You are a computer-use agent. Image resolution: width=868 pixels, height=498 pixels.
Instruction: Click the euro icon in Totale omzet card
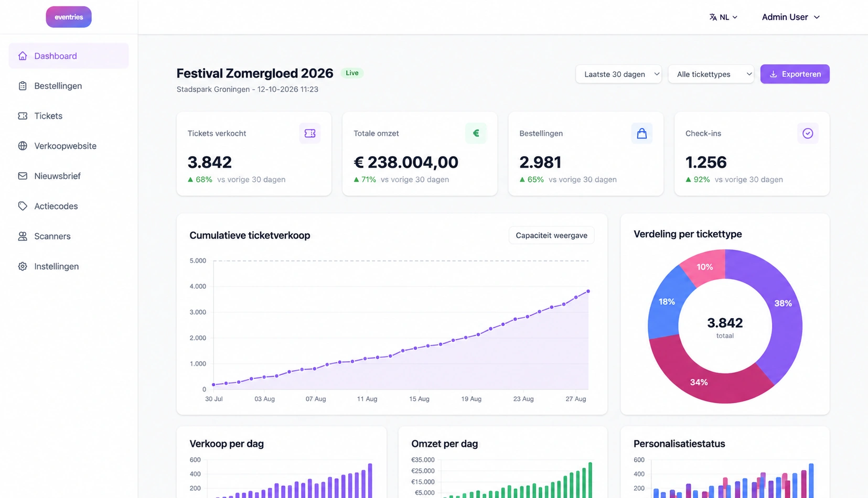pyautogui.click(x=476, y=133)
